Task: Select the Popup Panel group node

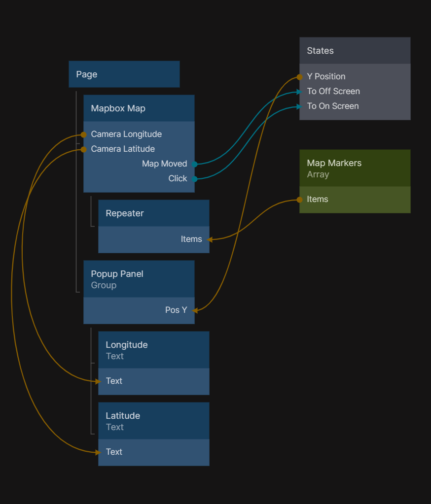Action: pos(139,279)
